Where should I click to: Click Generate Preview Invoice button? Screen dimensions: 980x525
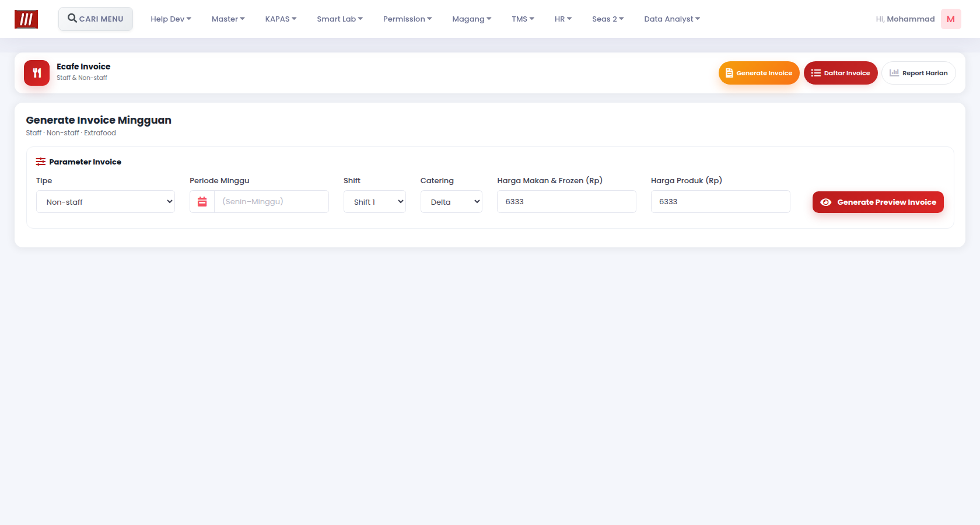coord(878,202)
